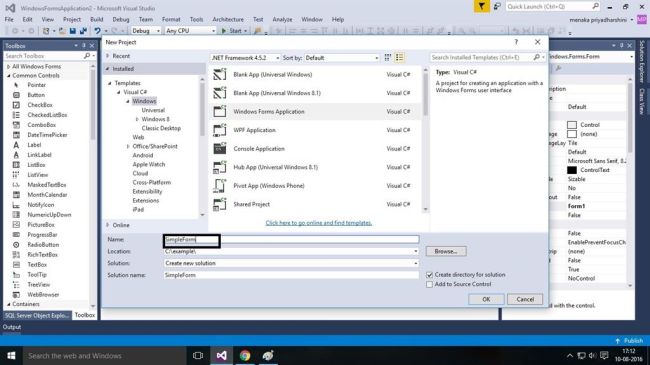The width and height of the screenshot is (650, 365).
Task: Open Google Chrome from the taskbar
Action: click(245, 355)
